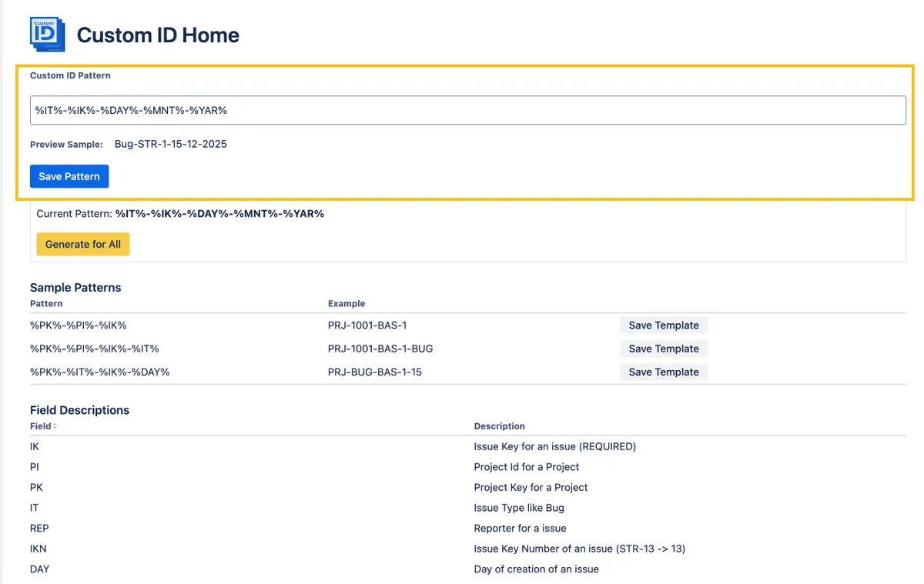The image size is (924, 584).
Task: Click the Custom ID Pattern label
Action: click(70, 75)
